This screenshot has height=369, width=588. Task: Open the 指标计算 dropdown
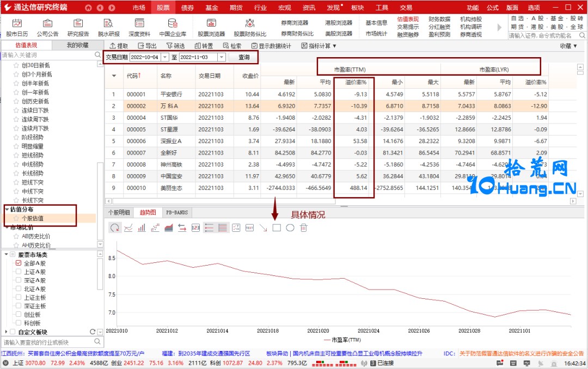click(x=318, y=46)
